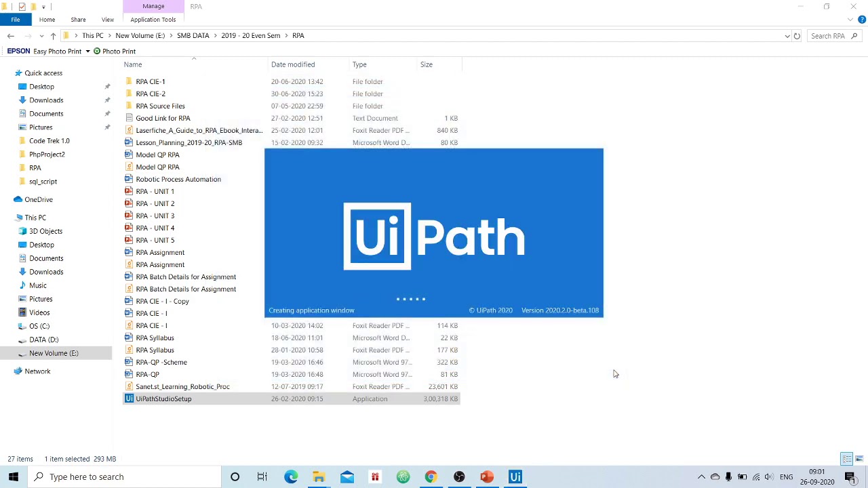Viewport: 868px width, 488px height.
Task: Open recent locations dropdown arrow
Action: point(41,36)
